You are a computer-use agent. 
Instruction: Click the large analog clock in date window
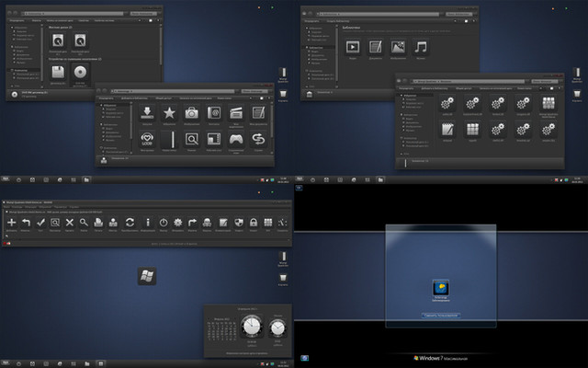[x=251, y=326]
